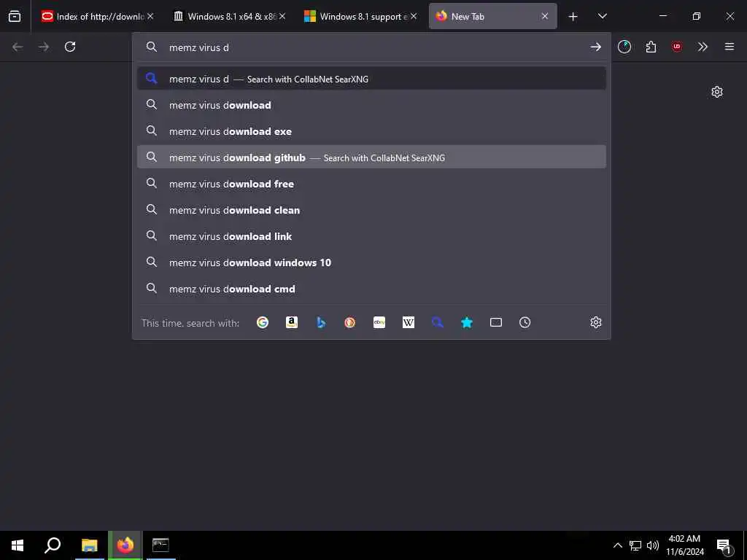The height and width of the screenshot is (560, 747).
Task: Search this time with eBay icon
Action: point(379,322)
